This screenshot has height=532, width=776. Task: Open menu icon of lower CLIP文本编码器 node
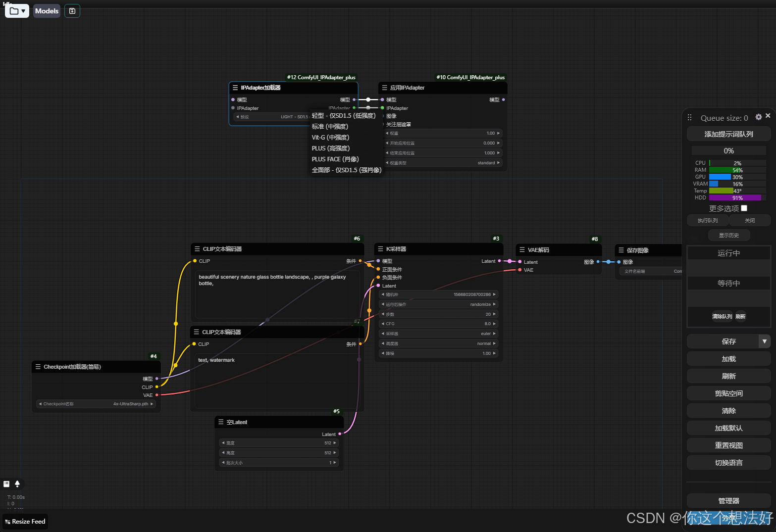tap(197, 332)
